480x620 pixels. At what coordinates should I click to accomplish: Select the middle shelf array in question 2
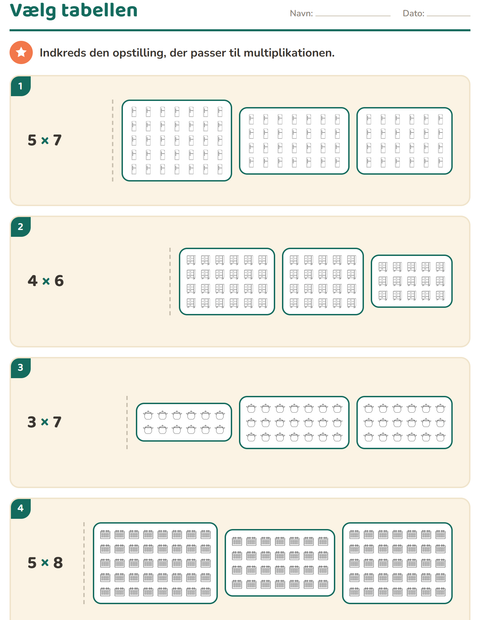(323, 282)
